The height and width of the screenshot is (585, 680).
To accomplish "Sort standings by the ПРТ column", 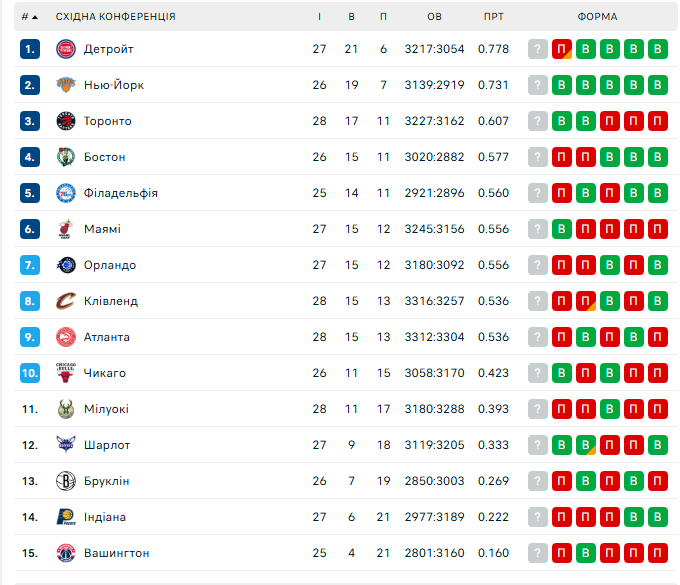I will click(493, 17).
